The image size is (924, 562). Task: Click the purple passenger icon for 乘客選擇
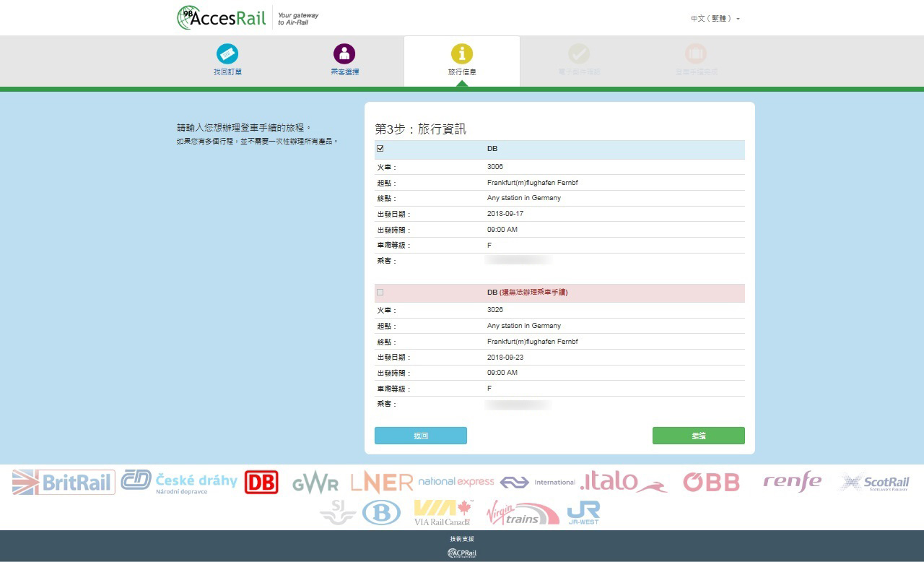[x=344, y=54]
